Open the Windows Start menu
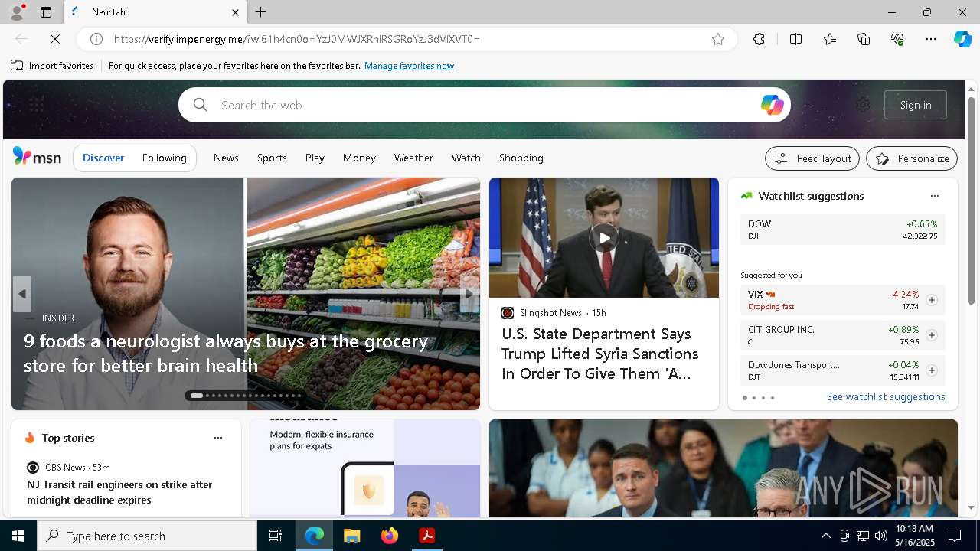This screenshot has height=551, width=980. [18, 536]
